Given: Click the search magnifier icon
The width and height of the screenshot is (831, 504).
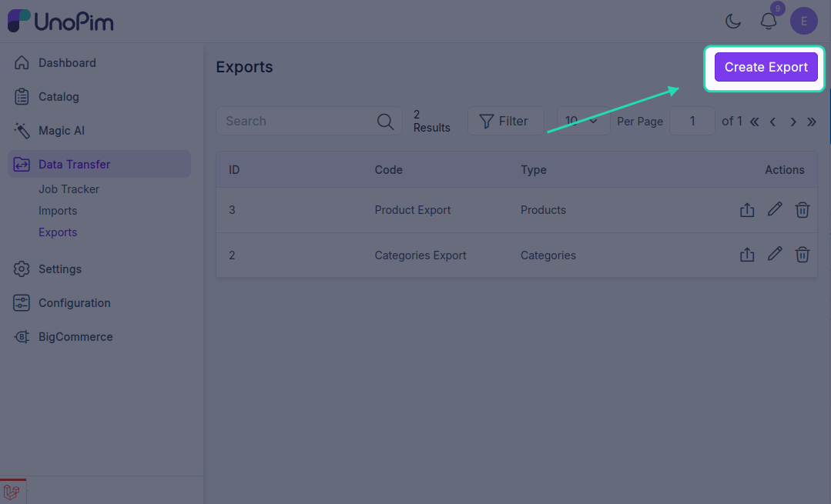Looking at the screenshot, I should (x=385, y=122).
